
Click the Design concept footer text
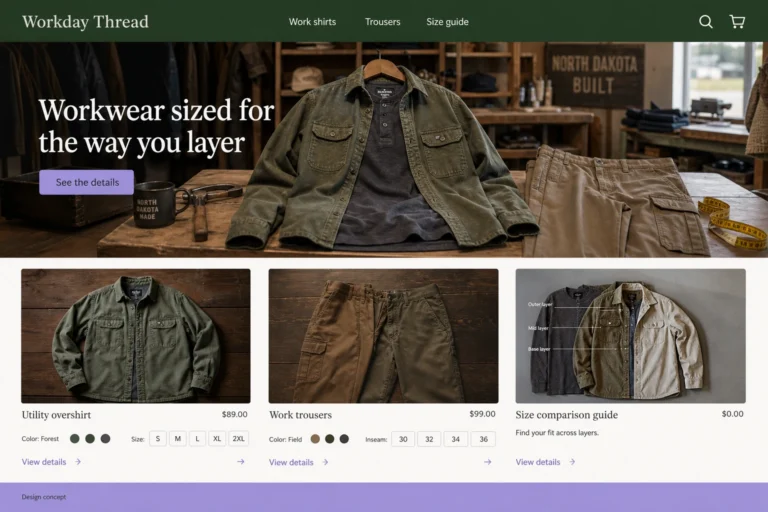click(44, 497)
